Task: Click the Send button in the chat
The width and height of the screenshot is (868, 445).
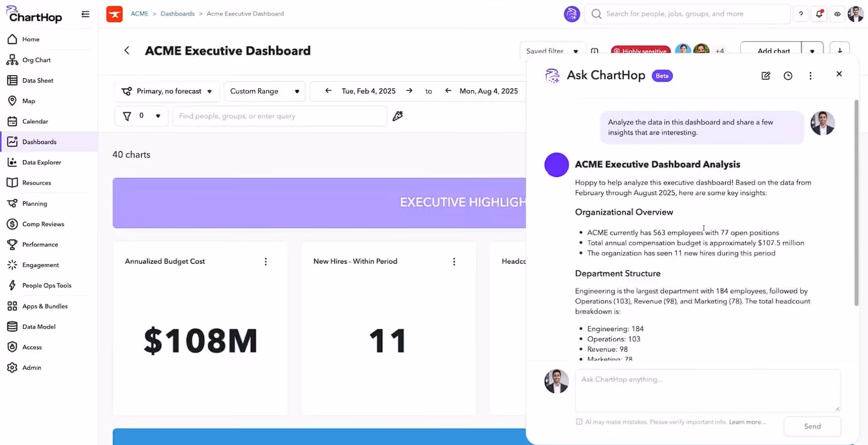Action: 812,426
